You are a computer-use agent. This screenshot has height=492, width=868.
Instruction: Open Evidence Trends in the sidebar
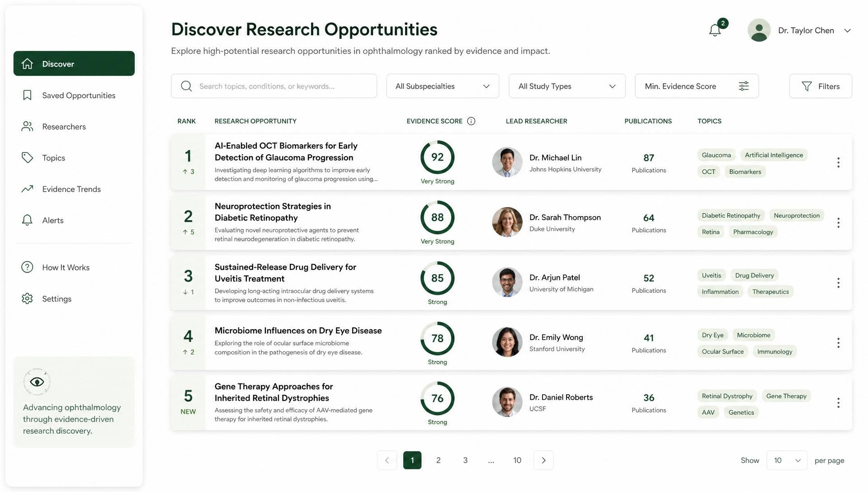(x=74, y=189)
